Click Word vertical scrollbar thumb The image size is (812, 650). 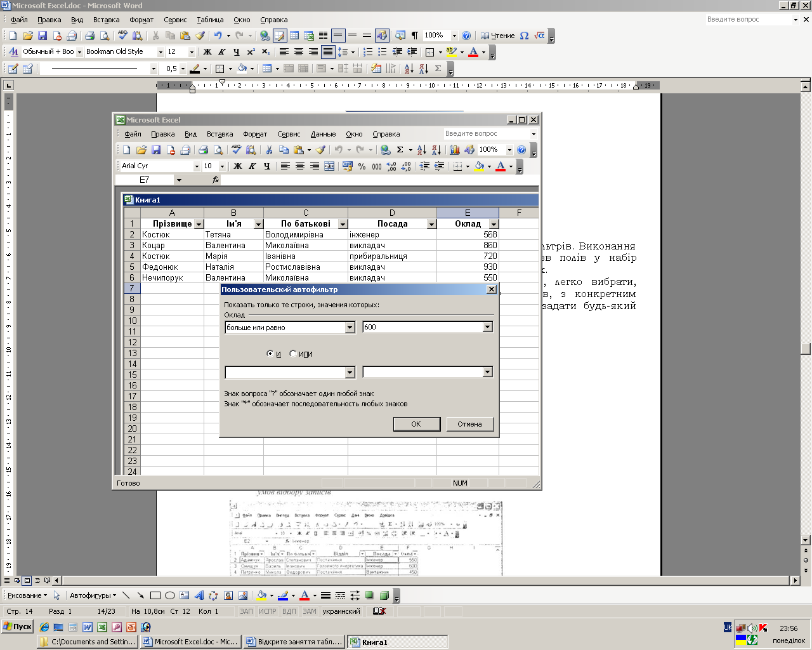point(806,348)
